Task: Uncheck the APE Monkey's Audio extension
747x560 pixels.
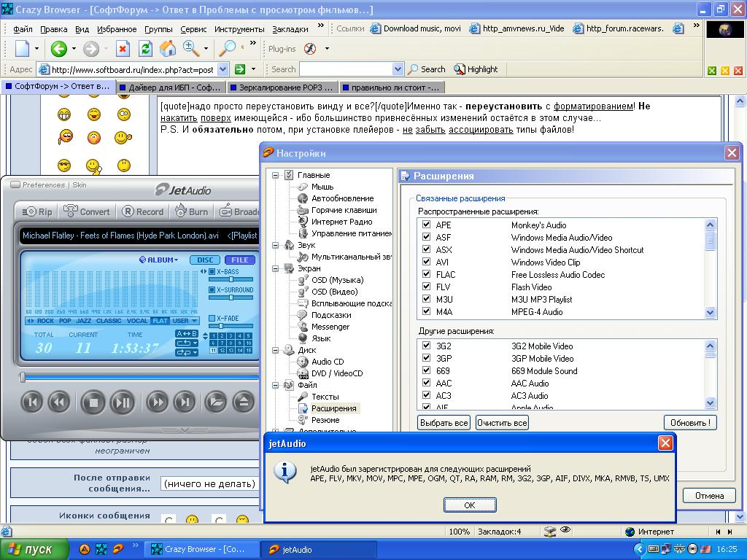Action: pos(426,225)
